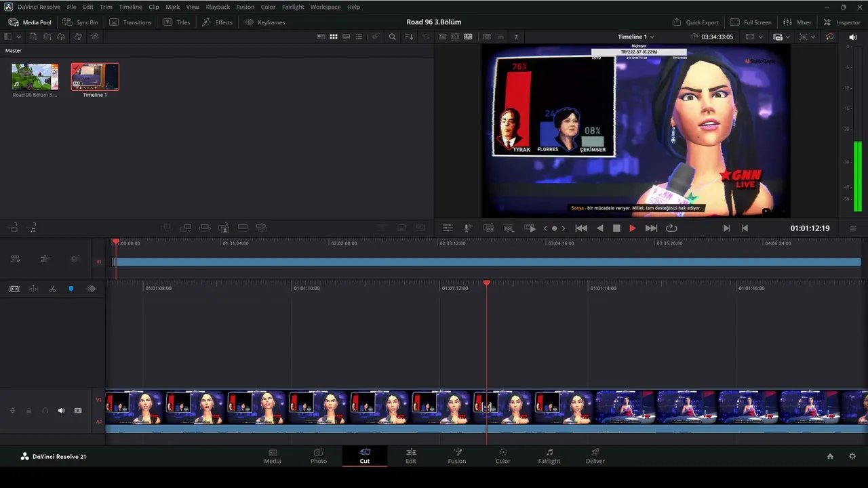The width and height of the screenshot is (868, 488).
Task: Open the Timeline 1 viewer dropdown
Action: point(636,37)
